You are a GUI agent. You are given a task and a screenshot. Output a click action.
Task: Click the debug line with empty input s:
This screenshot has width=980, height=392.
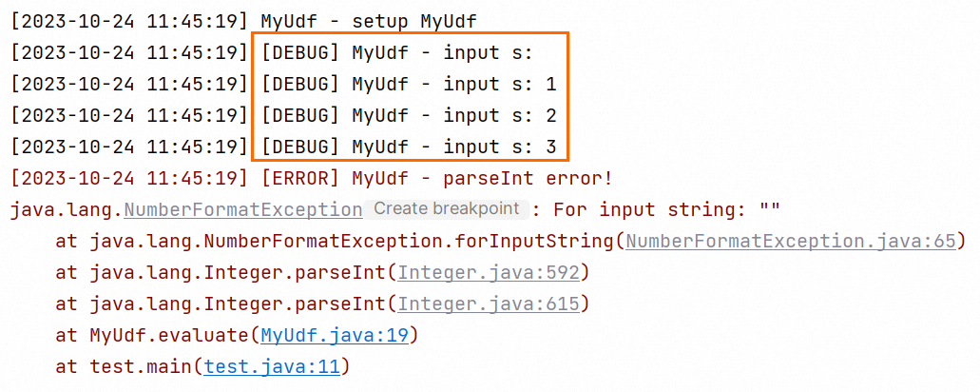(x=399, y=52)
